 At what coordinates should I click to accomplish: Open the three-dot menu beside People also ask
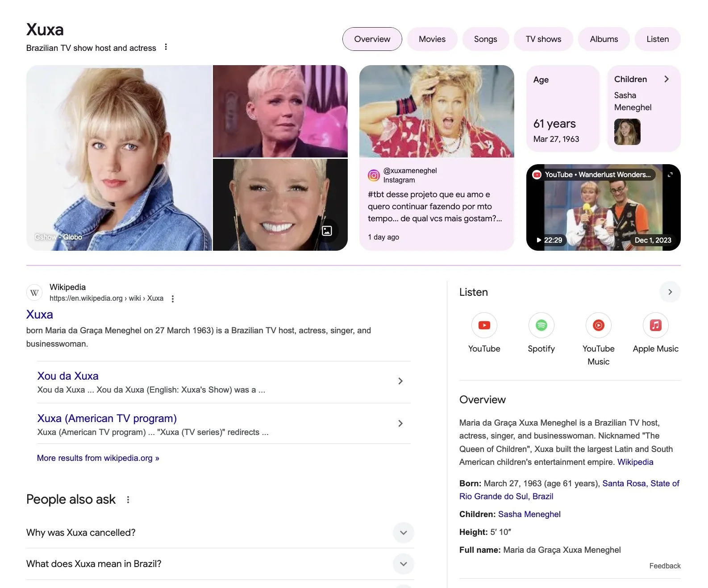point(128,499)
